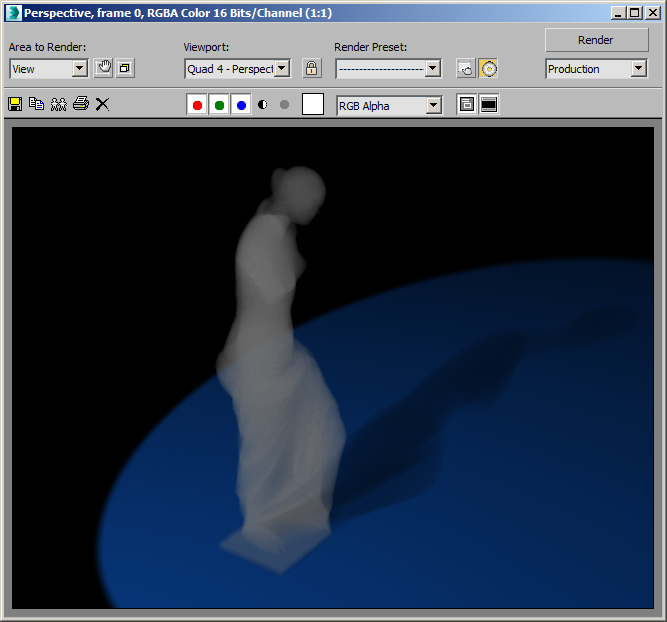Image resolution: width=667 pixels, height=622 pixels.
Task: Minimize the rendered frame window
Action: pyautogui.click(x=618, y=13)
